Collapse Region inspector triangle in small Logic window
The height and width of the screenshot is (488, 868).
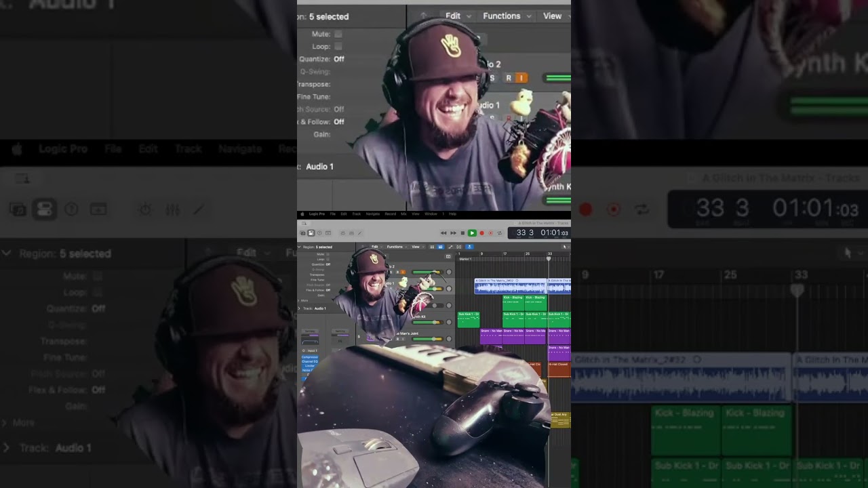tap(299, 247)
